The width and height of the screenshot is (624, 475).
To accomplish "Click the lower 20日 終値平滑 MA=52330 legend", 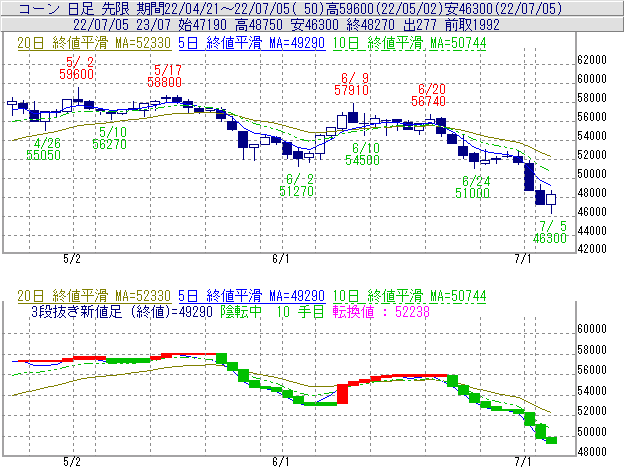I will coord(94,296).
